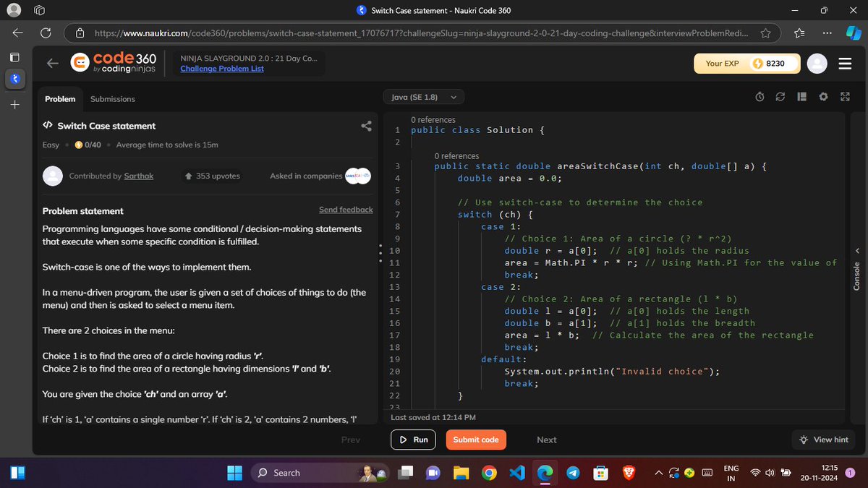Show hidden system tray icons
The height and width of the screenshot is (488, 868).
click(x=659, y=473)
